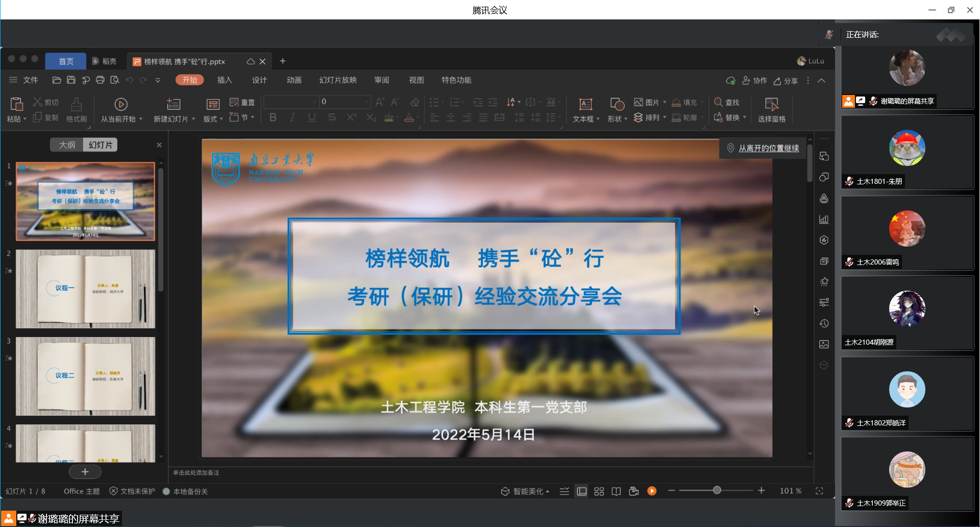Click the continue from last position link

pos(769,148)
